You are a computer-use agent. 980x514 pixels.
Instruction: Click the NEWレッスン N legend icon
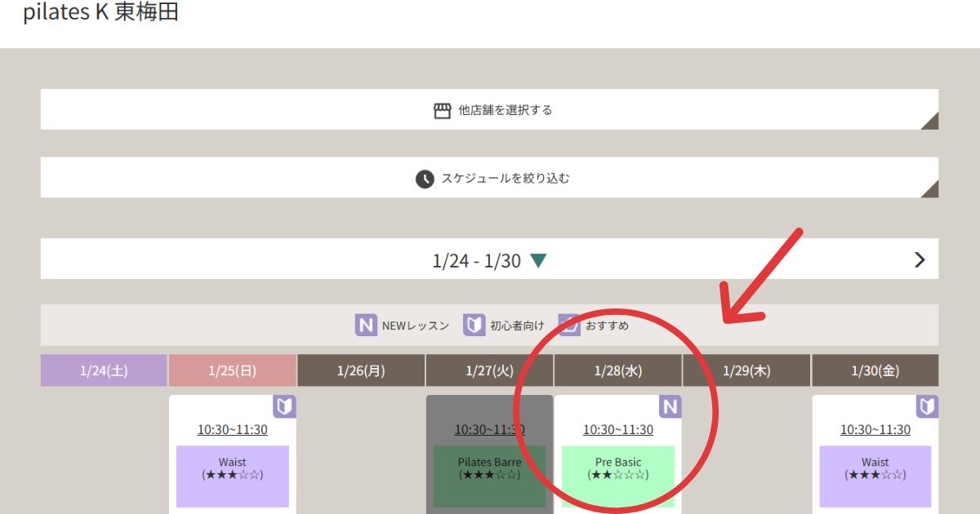click(x=366, y=326)
